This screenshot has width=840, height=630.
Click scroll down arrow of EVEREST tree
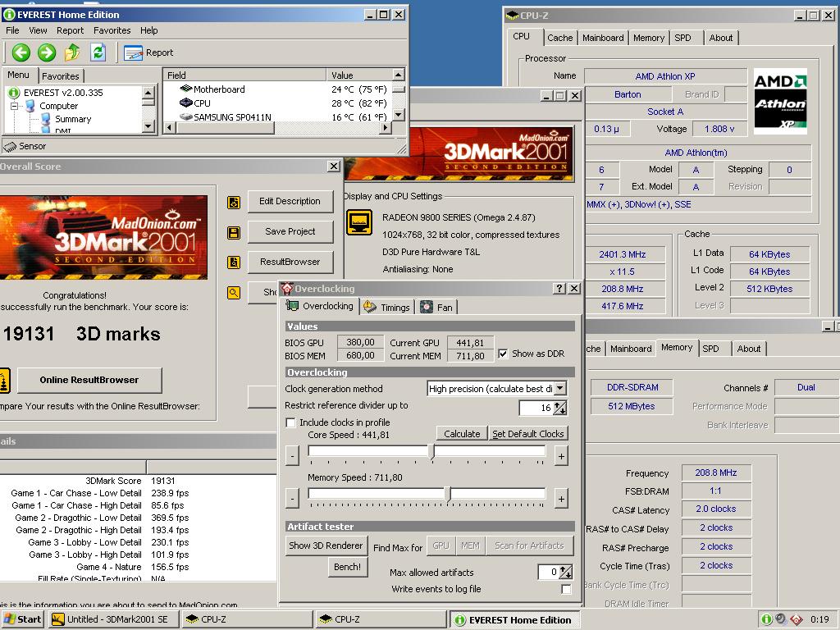click(149, 126)
